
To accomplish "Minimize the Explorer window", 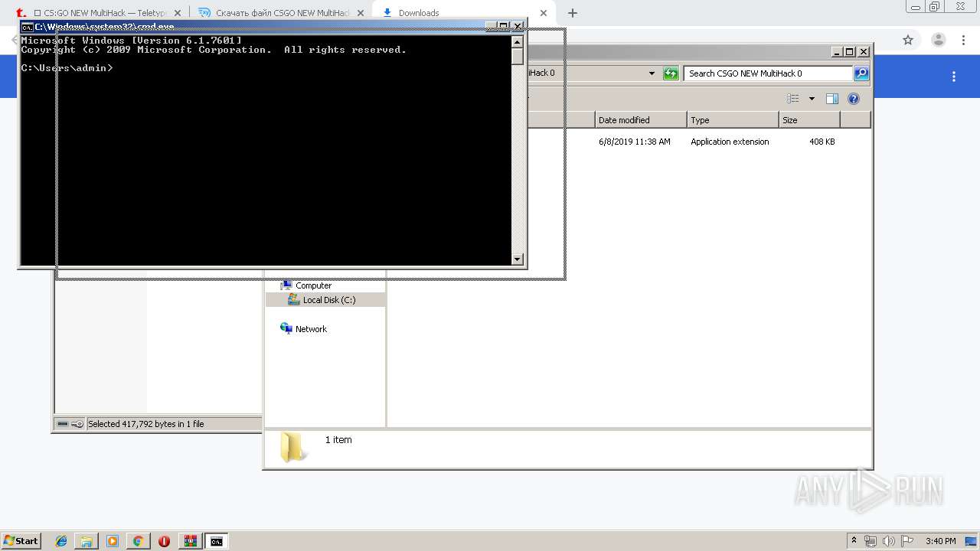I will [x=837, y=52].
